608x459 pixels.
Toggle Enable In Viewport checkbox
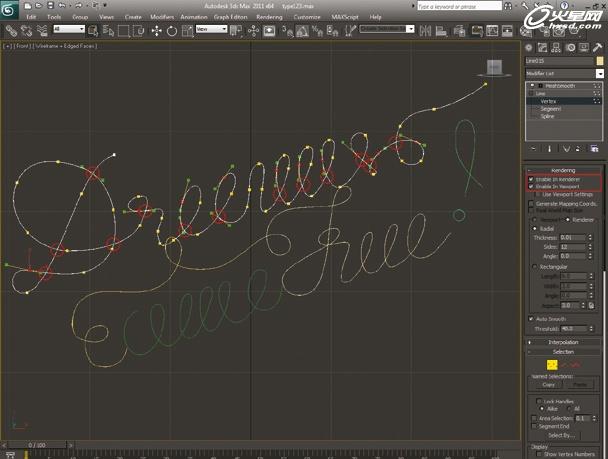pos(531,186)
